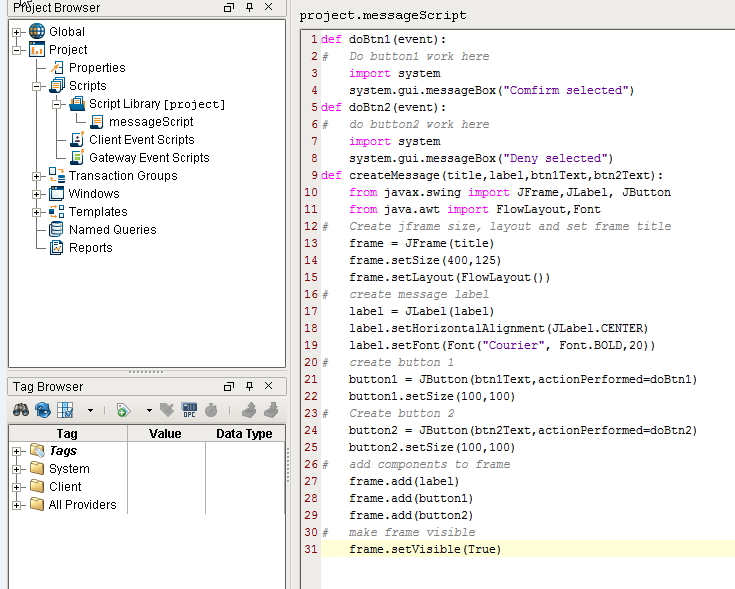Collapse the Scripts node
Screen dimensions: 735x589
pos(37,86)
